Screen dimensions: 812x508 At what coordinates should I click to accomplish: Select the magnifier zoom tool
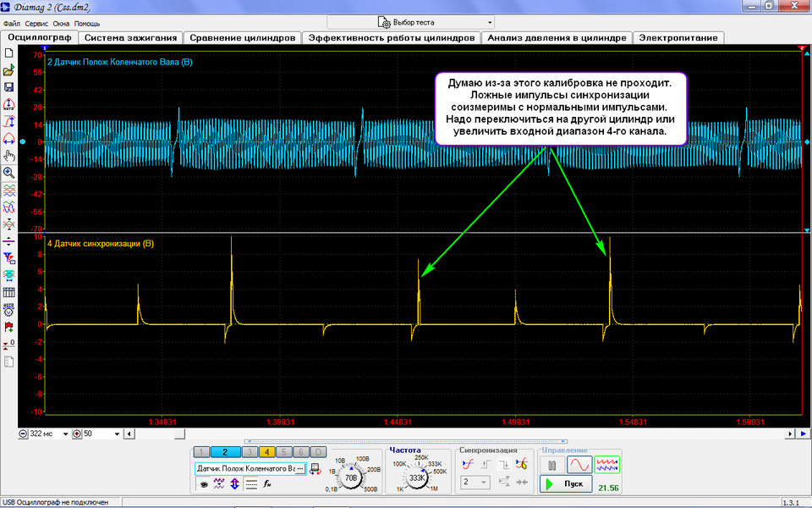pyautogui.click(x=8, y=173)
